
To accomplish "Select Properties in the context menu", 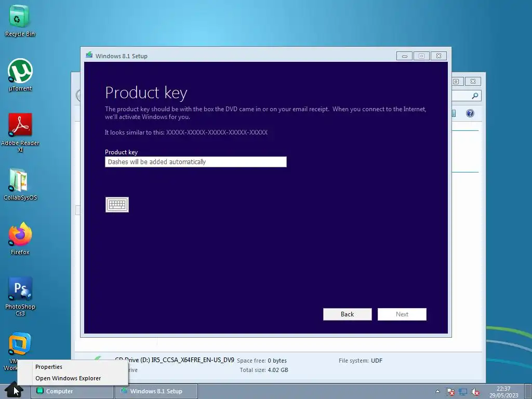I will pos(49,367).
